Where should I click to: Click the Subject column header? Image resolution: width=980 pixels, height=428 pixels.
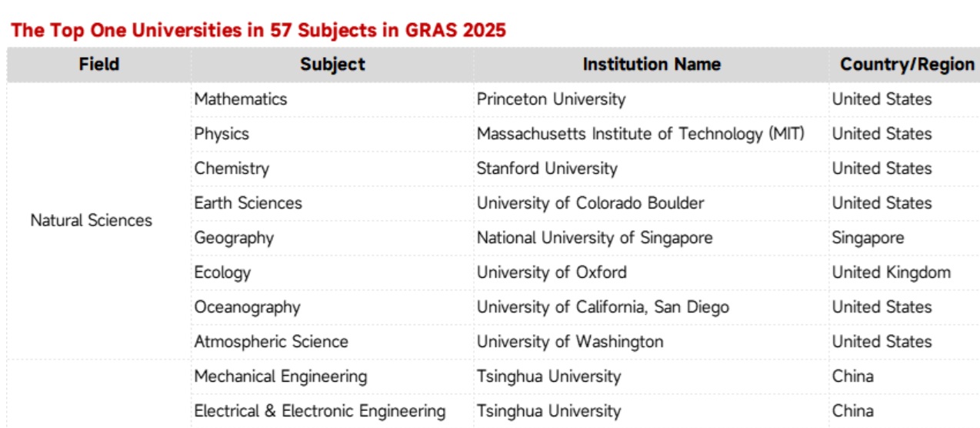tap(332, 65)
